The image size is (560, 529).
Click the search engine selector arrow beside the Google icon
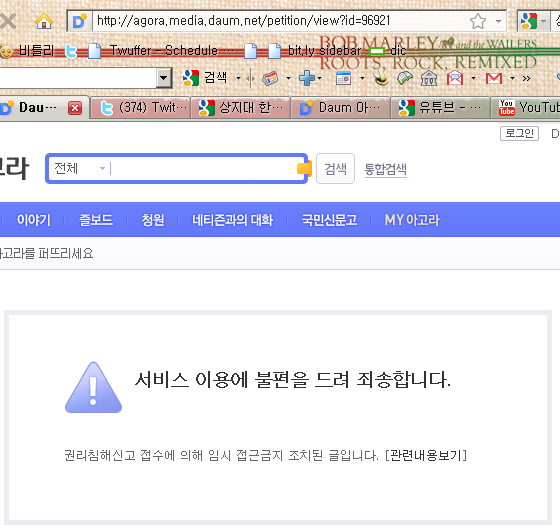[543, 21]
